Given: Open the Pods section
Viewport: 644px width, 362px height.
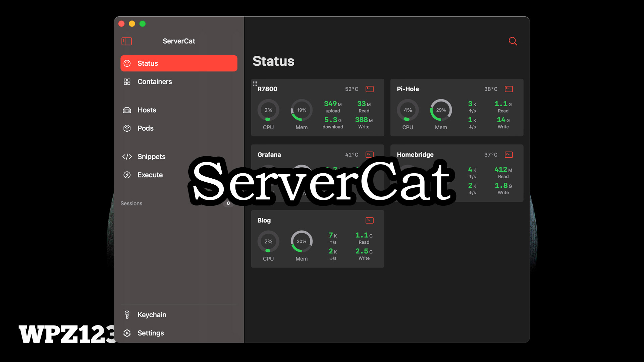Looking at the screenshot, I should click(x=179, y=128).
